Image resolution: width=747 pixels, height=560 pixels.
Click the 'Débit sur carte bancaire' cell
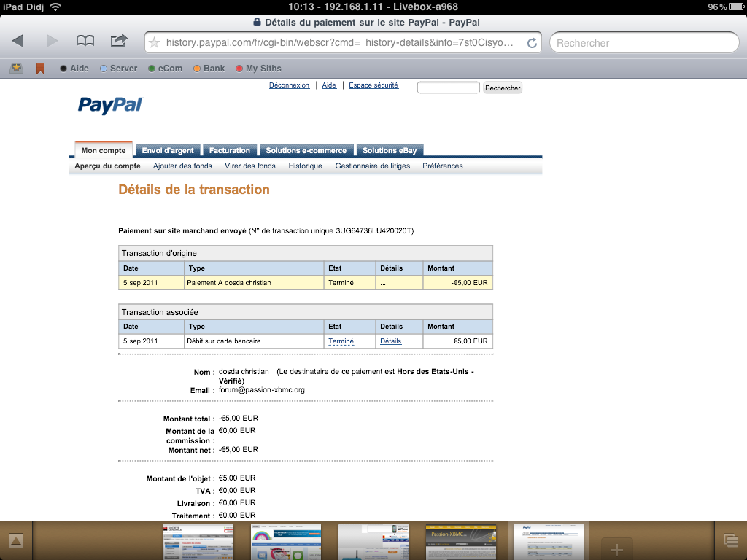253,341
